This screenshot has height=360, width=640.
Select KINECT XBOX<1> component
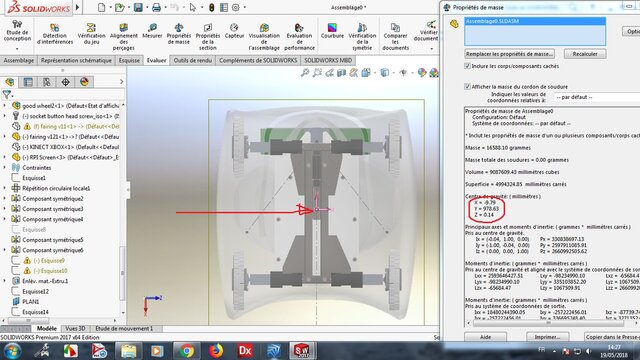click(x=70, y=147)
